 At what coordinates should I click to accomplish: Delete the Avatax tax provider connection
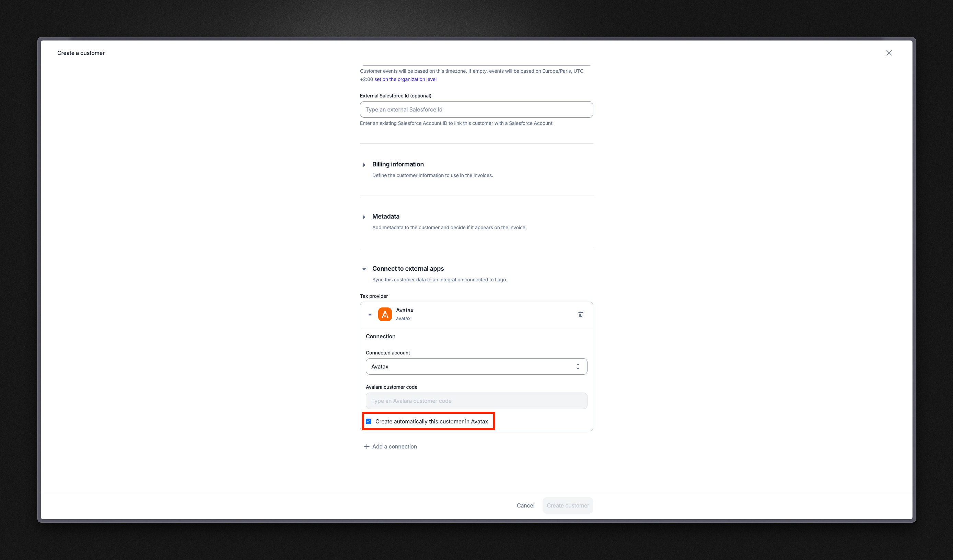coord(581,314)
